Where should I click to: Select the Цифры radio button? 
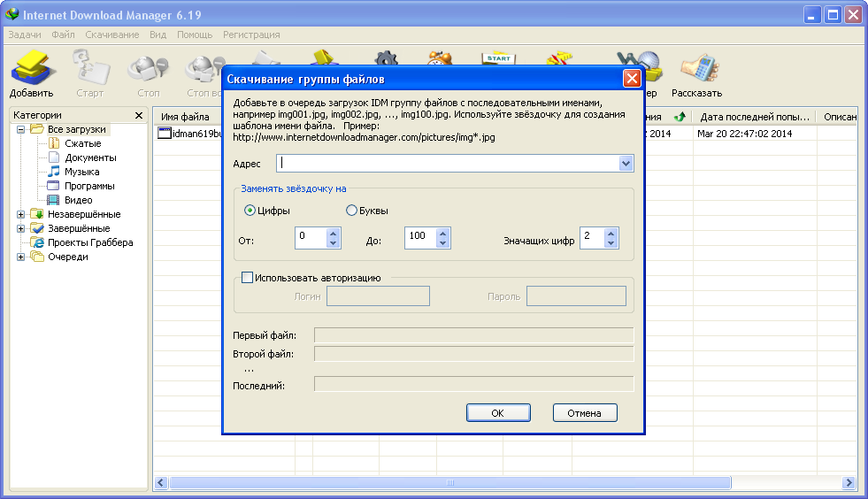click(x=250, y=211)
